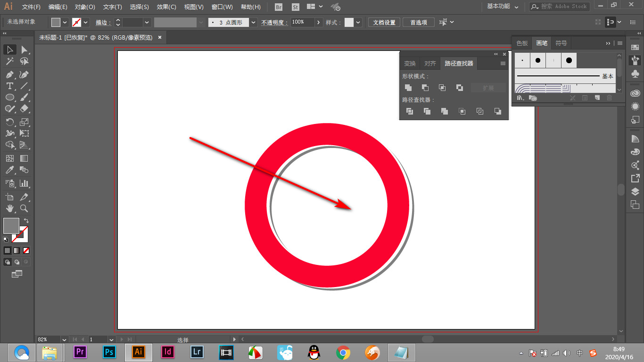Screen dimensions: 644x362
Task: Select the Column Graph tool
Action: click(x=25, y=183)
